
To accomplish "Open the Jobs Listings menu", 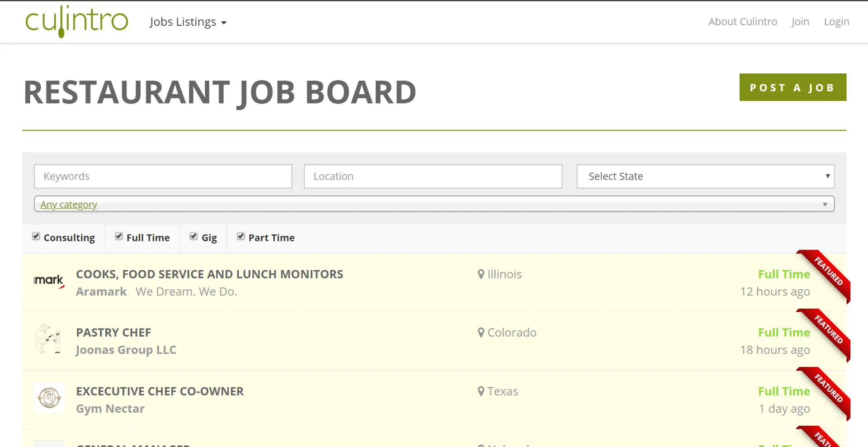I will tap(188, 22).
